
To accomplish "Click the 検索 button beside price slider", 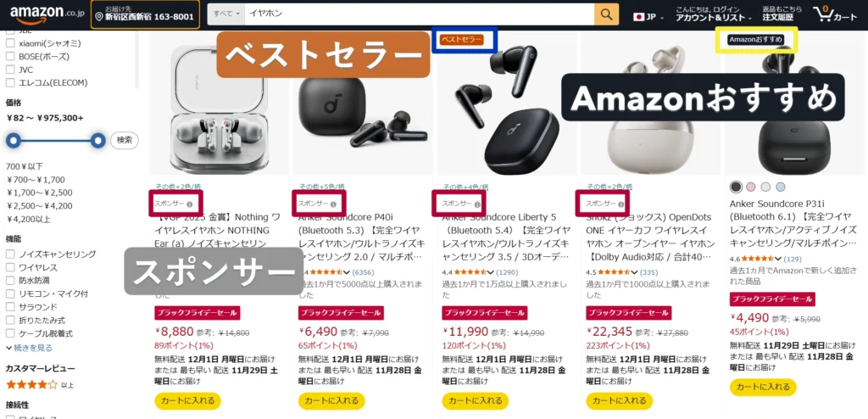I will point(125,140).
